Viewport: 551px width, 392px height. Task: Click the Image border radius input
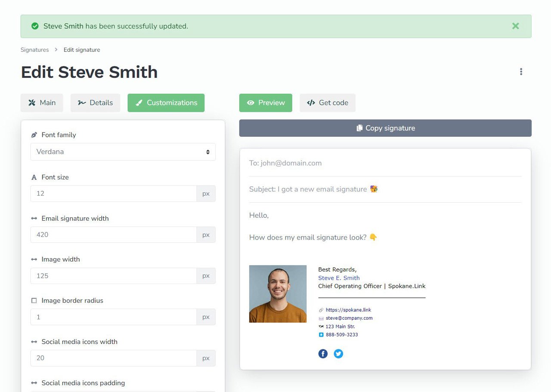[114, 317]
